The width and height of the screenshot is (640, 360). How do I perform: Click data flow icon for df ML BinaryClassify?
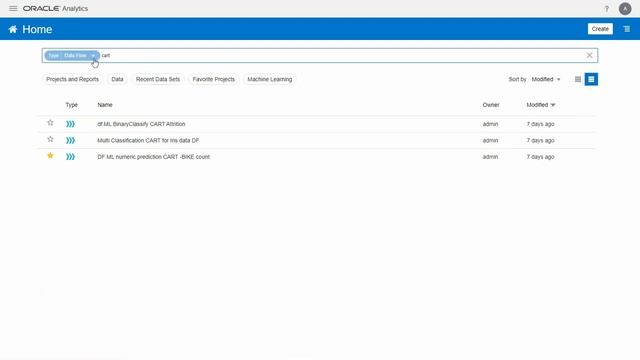click(x=70, y=124)
